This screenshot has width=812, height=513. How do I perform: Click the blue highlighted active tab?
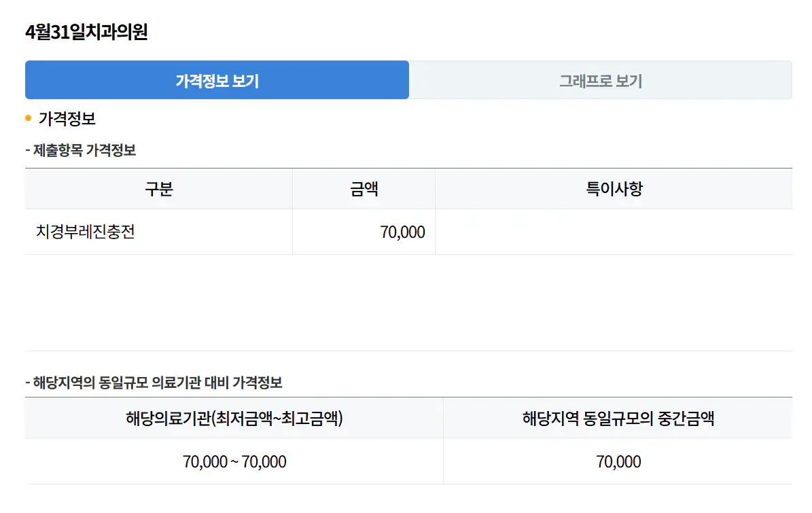pyautogui.click(x=217, y=79)
